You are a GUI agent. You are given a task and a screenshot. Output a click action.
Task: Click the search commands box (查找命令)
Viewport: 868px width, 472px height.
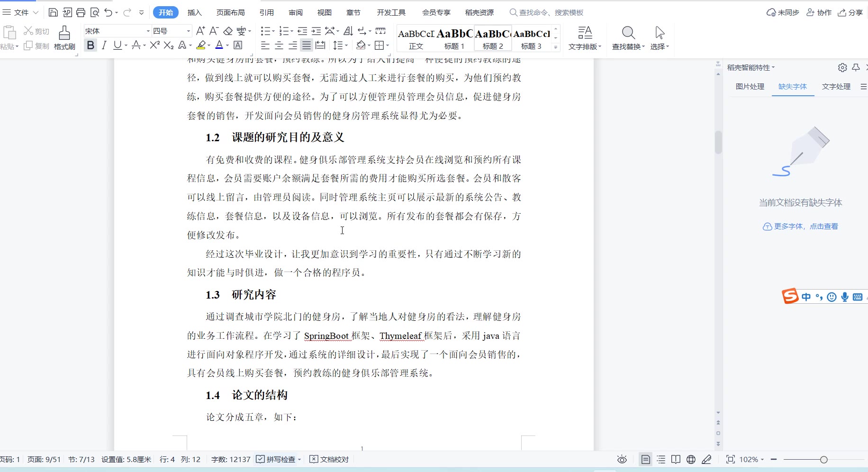click(546, 12)
